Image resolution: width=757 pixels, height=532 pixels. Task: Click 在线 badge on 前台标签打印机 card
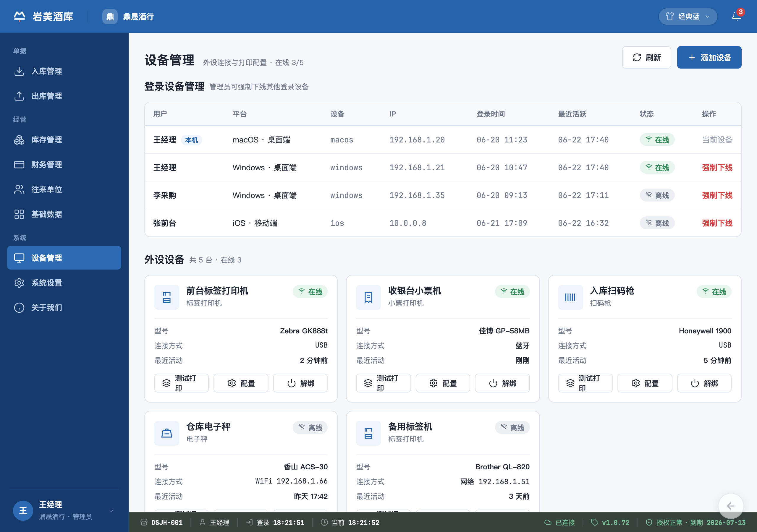click(310, 292)
